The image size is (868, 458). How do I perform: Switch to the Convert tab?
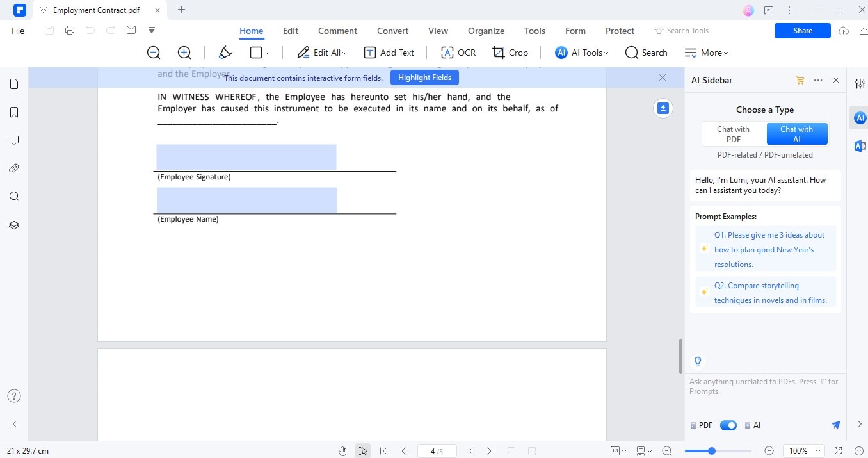click(393, 31)
